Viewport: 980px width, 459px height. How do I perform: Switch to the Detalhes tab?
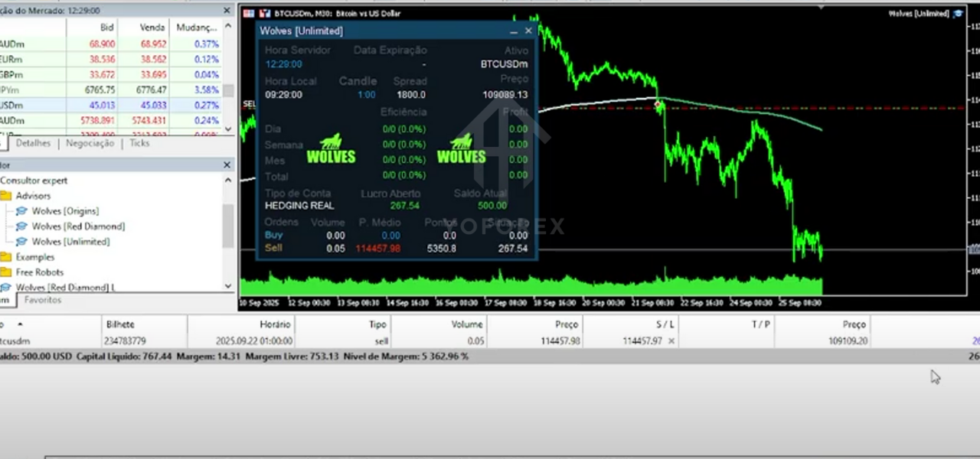(33, 143)
